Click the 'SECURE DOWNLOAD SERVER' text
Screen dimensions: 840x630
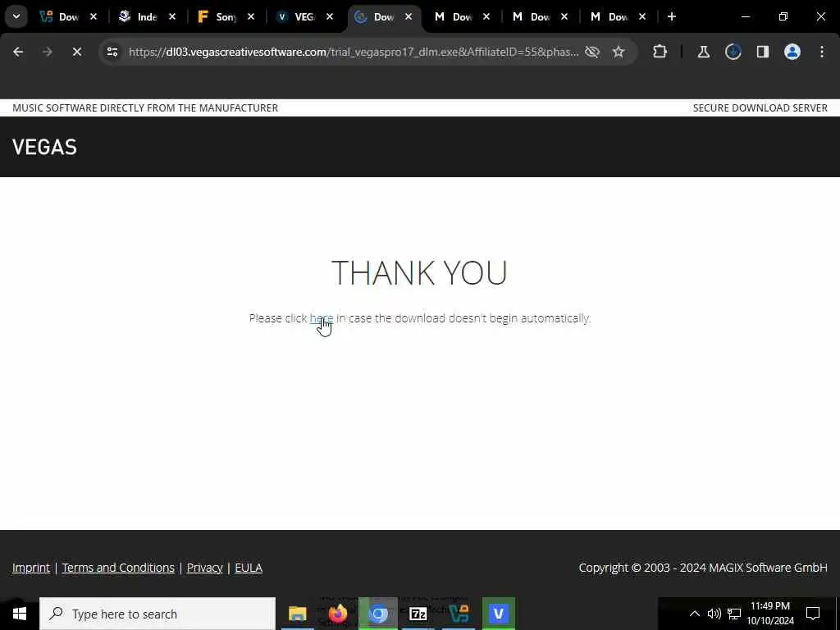[x=760, y=107]
